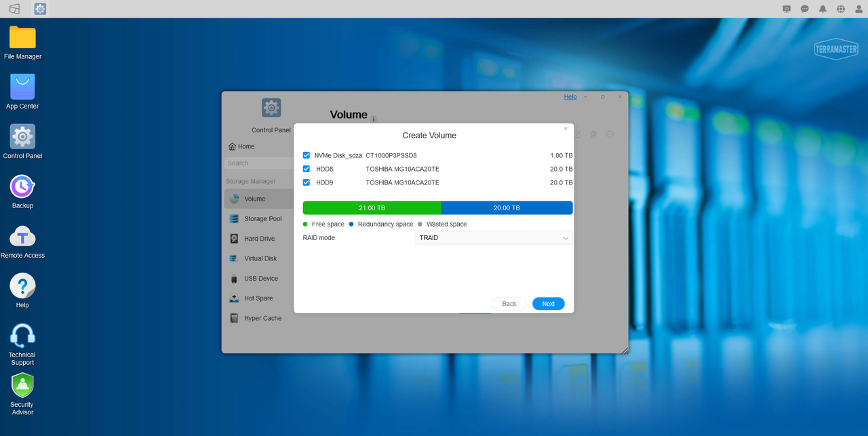Click the Back button in Create Volume
868x436 pixels.
[x=509, y=304]
